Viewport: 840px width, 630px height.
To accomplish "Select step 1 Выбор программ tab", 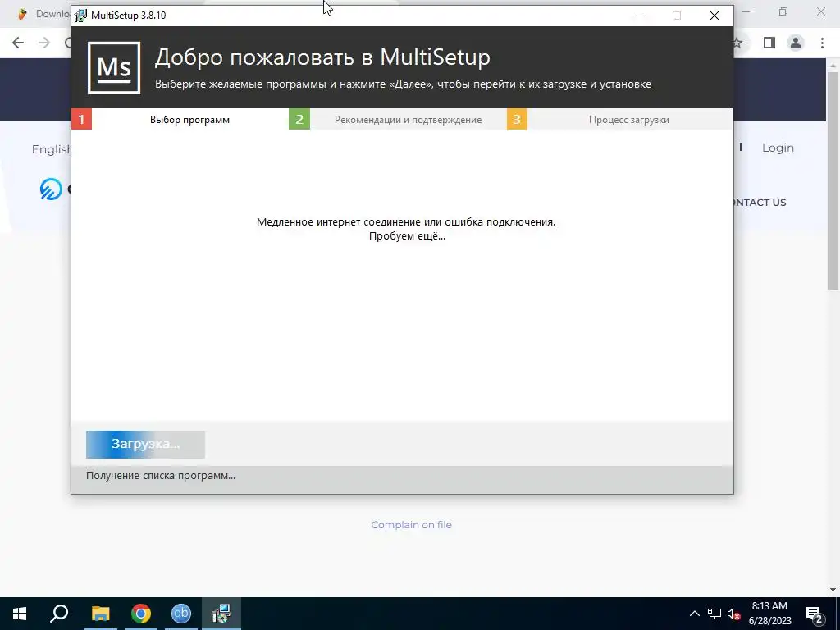I will point(180,120).
